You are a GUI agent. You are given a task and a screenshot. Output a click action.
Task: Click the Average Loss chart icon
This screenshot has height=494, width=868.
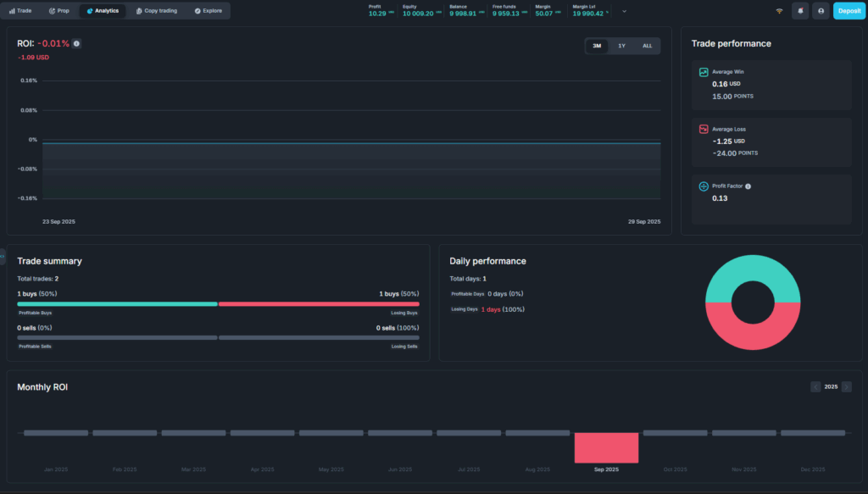click(x=704, y=129)
